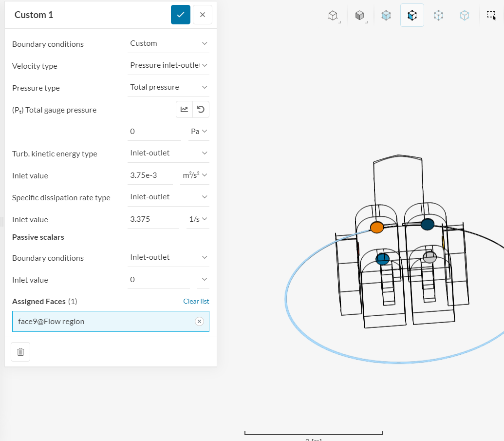Open the Pressure type dropdown
Screen dimensions: 504x441
(168, 87)
